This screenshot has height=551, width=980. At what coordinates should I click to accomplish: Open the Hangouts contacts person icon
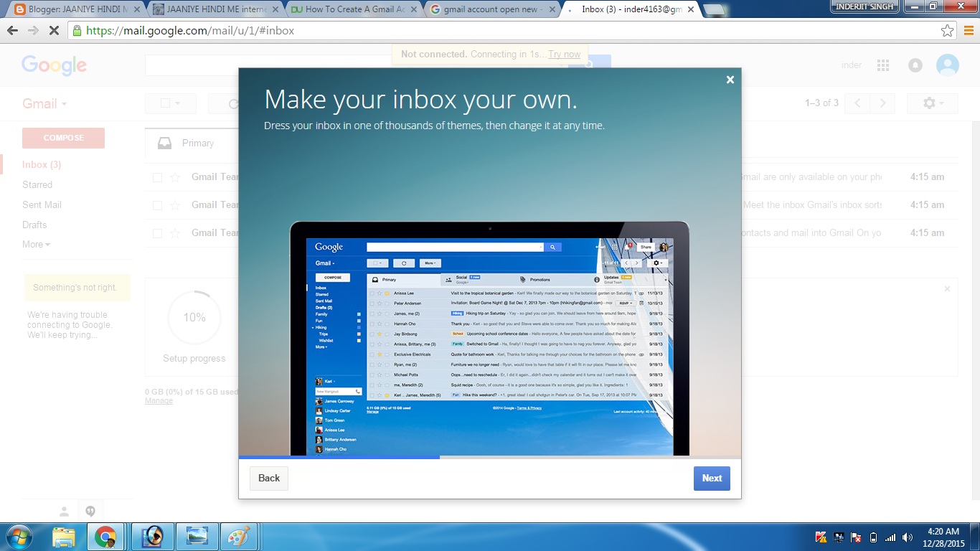point(64,512)
